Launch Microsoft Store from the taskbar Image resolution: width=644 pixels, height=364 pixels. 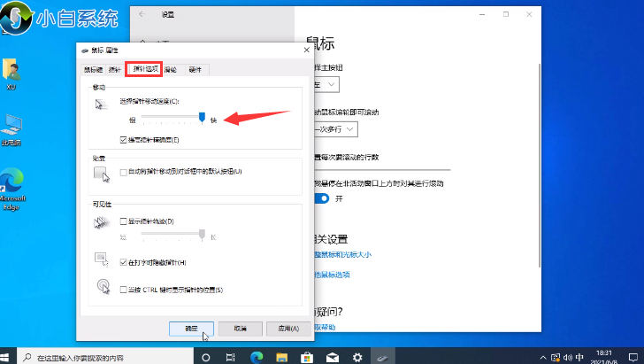click(x=306, y=357)
